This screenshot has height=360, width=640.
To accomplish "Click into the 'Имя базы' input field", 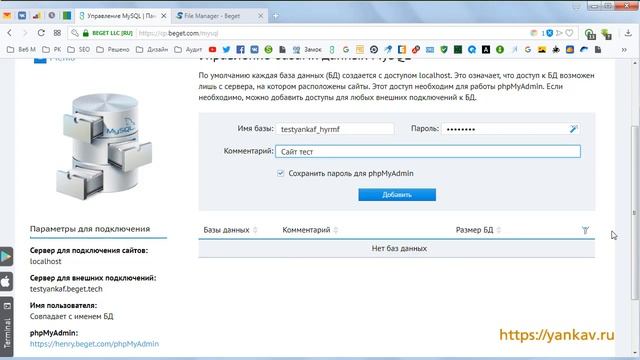I will tap(335, 129).
